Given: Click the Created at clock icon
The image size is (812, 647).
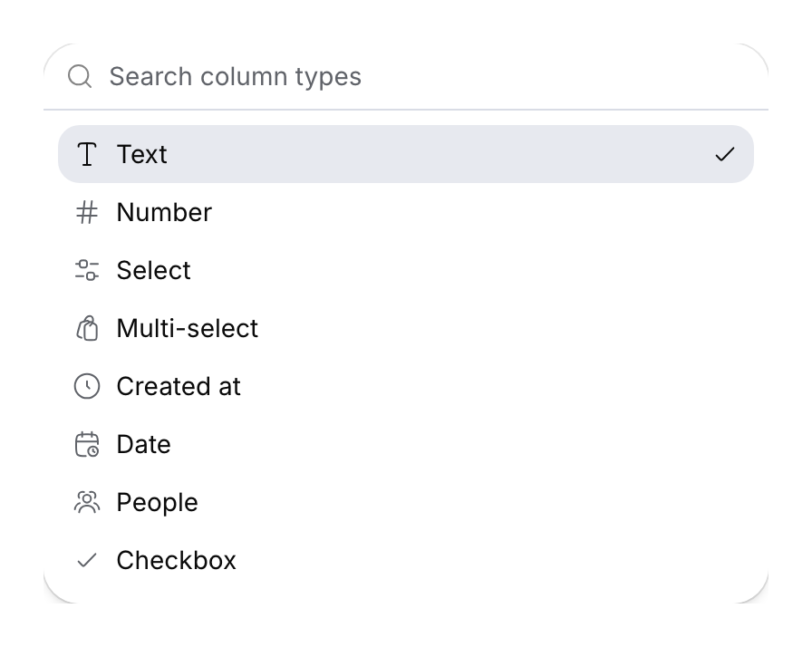Looking at the screenshot, I should point(87,386).
